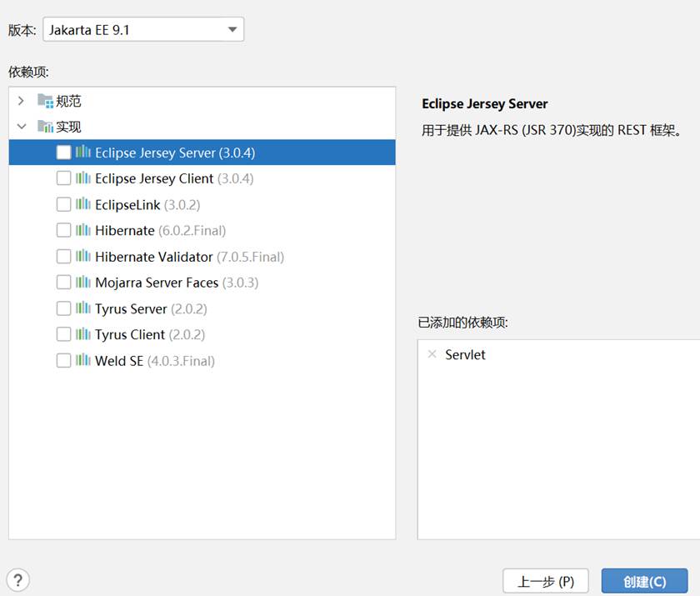Go back with 上一步 (P) button
Image resolution: width=700 pixels, height=596 pixels.
(x=546, y=581)
